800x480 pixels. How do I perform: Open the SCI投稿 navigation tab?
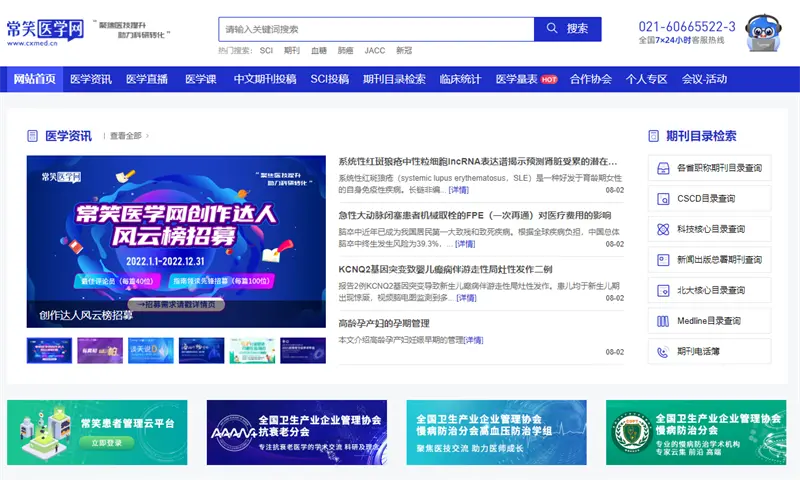point(329,79)
